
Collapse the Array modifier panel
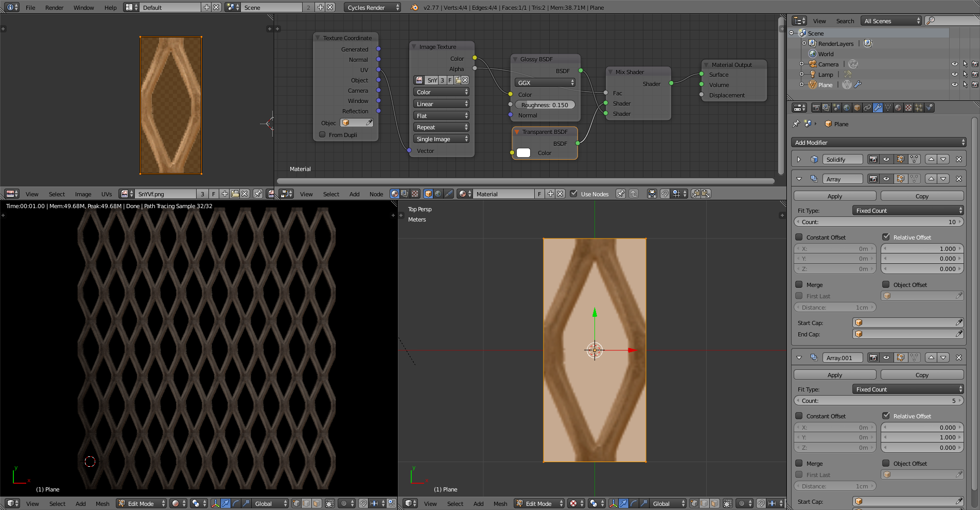pyautogui.click(x=799, y=179)
